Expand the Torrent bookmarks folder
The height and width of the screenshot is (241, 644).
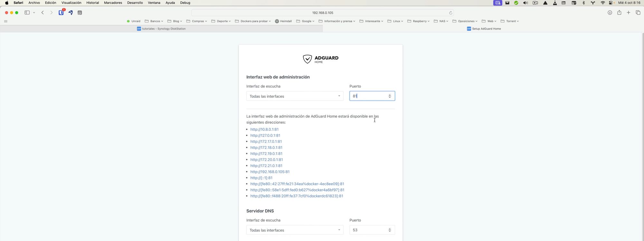point(510,21)
